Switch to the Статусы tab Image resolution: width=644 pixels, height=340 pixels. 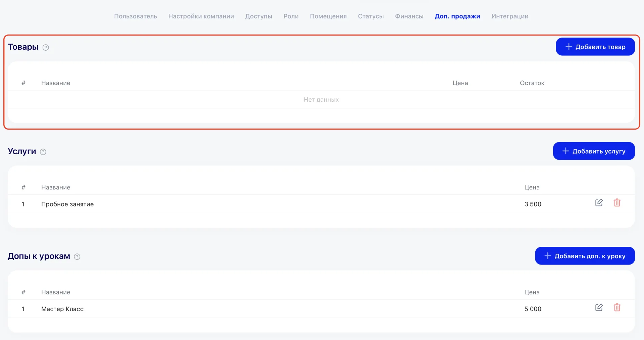[371, 16]
